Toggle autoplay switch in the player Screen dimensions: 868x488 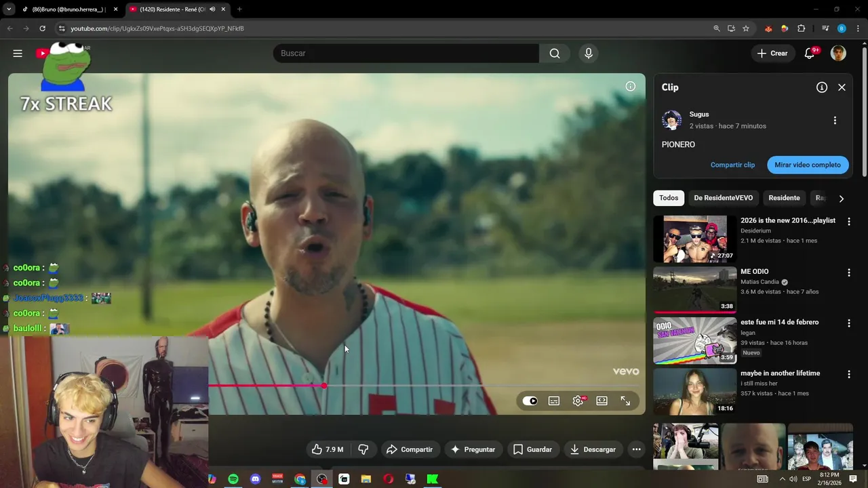(530, 401)
